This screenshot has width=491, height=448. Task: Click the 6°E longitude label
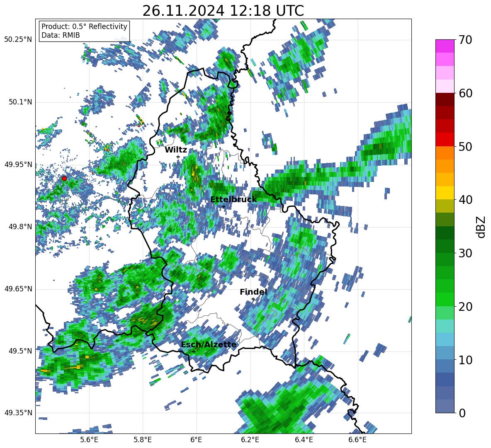pyautogui.click(x=196, y=440)
